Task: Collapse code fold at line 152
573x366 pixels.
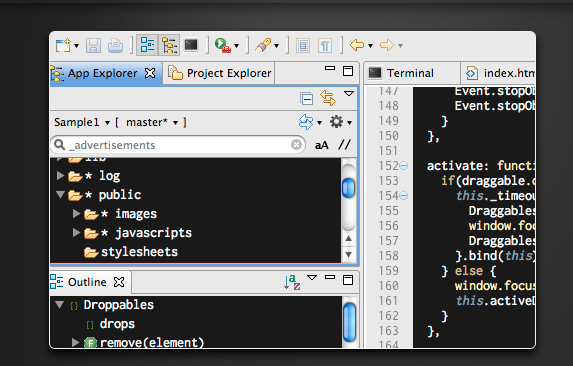Action: pyautogui.click(x=403, y=166)
